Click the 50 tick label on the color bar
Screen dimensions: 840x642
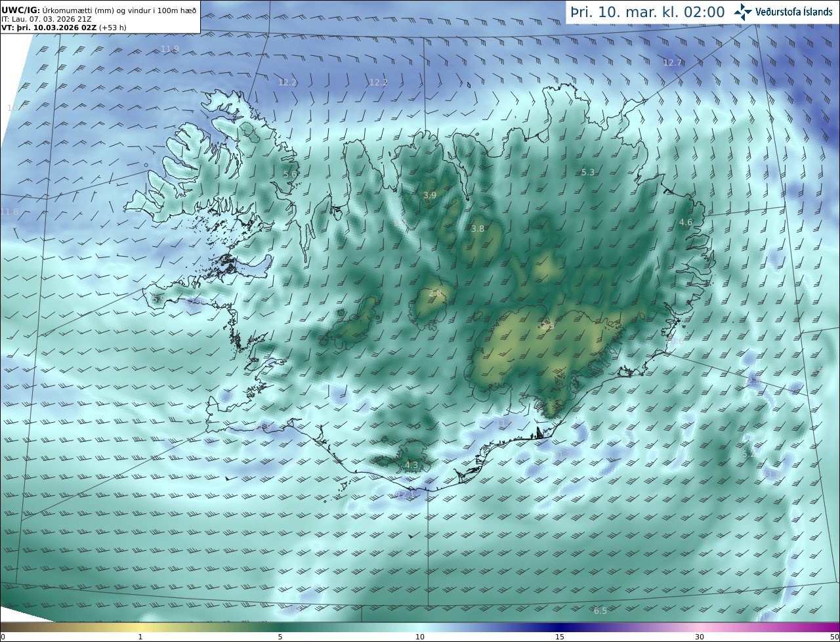[834, 637]
